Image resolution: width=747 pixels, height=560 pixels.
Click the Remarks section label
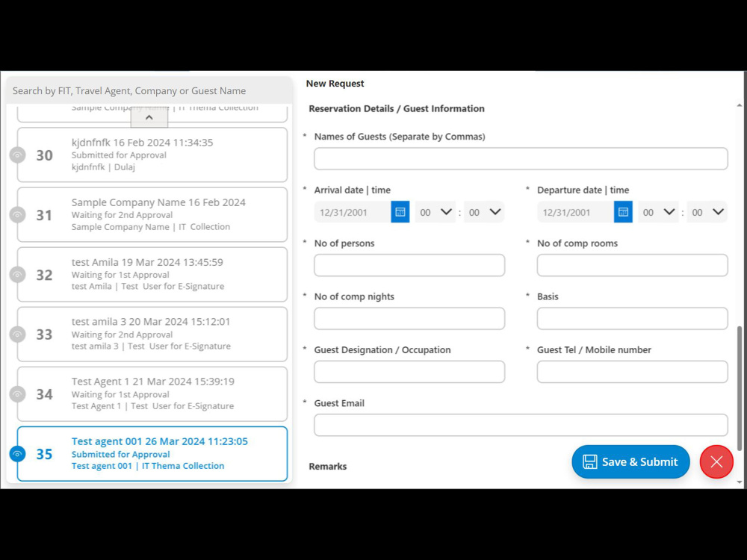328,466
